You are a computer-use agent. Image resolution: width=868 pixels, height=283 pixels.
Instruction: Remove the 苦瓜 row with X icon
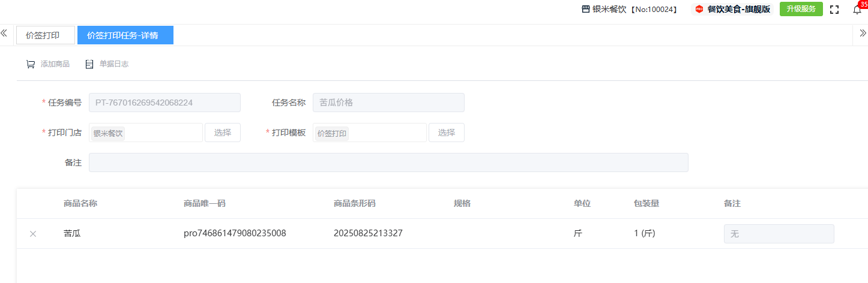(x=33, y=234)
